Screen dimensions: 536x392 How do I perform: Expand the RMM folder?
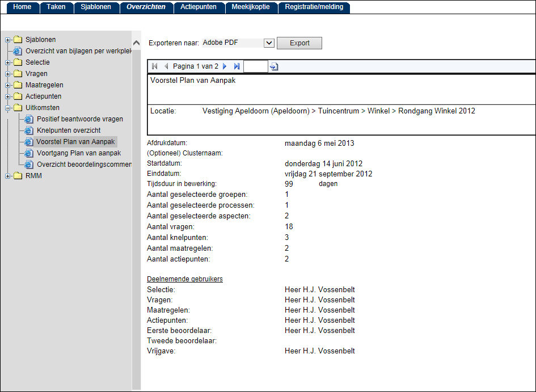8,176
